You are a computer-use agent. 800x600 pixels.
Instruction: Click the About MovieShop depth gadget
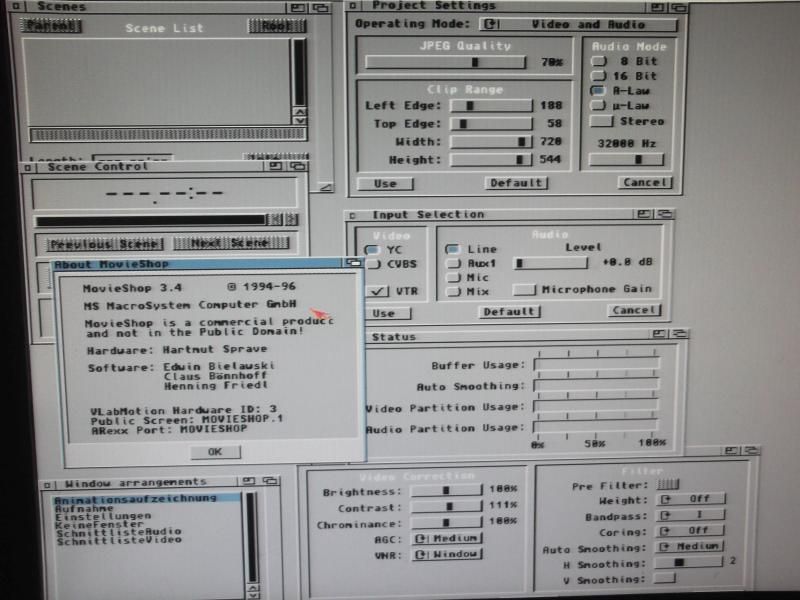tap(353, 263)
